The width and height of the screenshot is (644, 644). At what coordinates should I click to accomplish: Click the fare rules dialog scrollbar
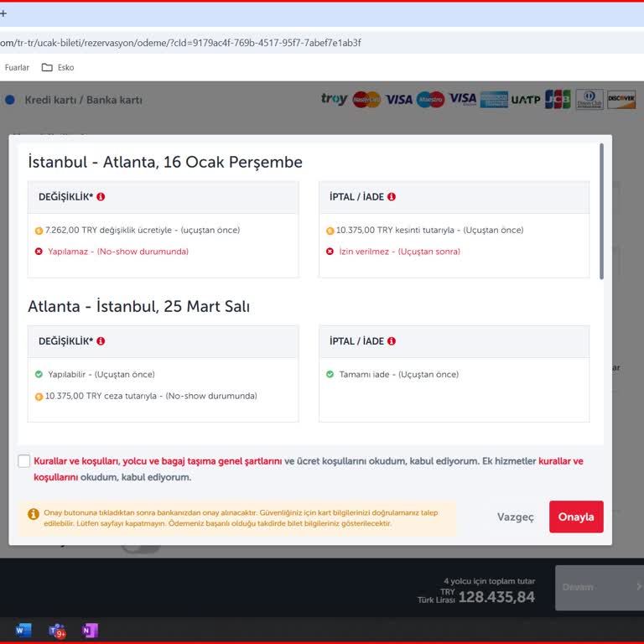[601, 211]
